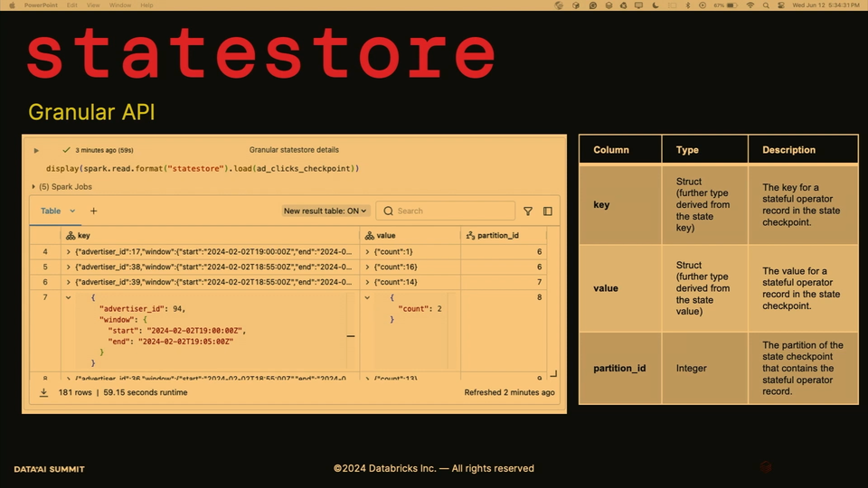Click the 'Refreshed 2 minutes ago' text
The width and height of the screenshot is (868, 488).
point(509,392)
